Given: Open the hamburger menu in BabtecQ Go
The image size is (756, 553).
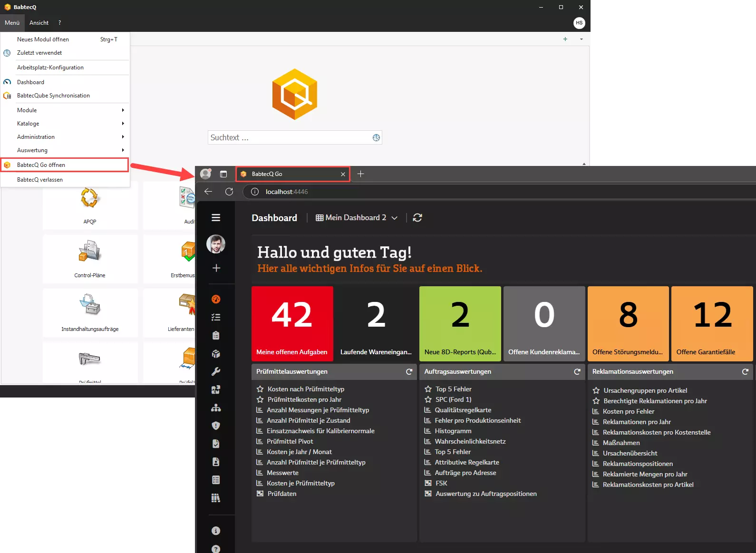Looking at the screenshot, I should (216, 218).
